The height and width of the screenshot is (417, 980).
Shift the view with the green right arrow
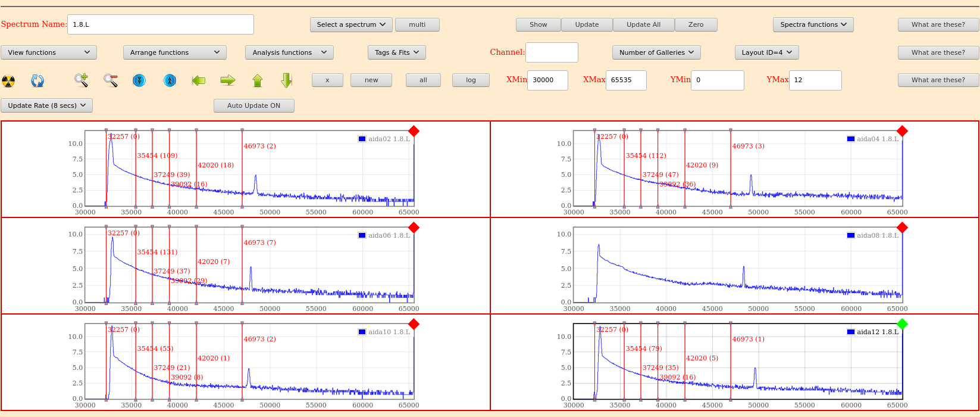click(228, 80)
